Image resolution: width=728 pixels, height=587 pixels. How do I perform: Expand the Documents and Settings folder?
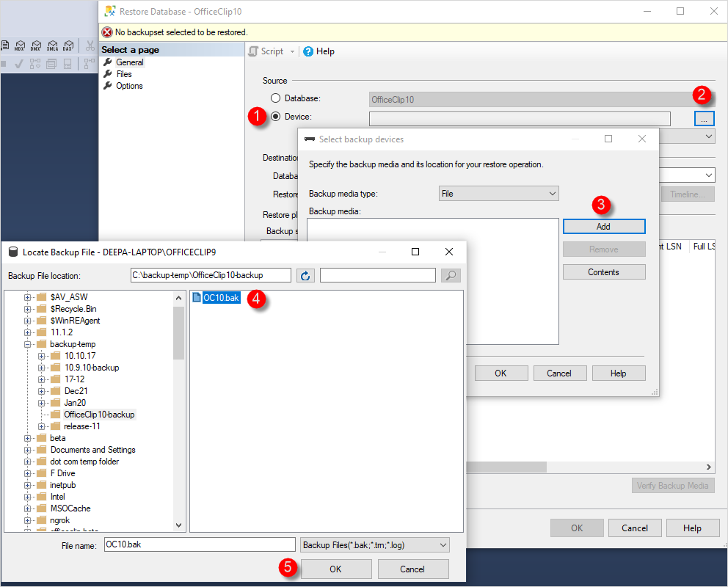click(x=27, y=450)
